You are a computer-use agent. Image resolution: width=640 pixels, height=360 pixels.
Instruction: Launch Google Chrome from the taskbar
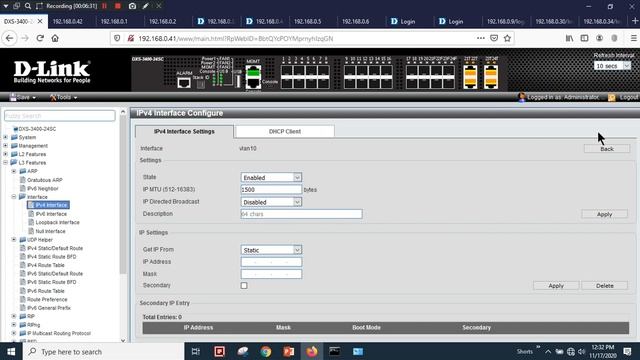coord(266,351)
